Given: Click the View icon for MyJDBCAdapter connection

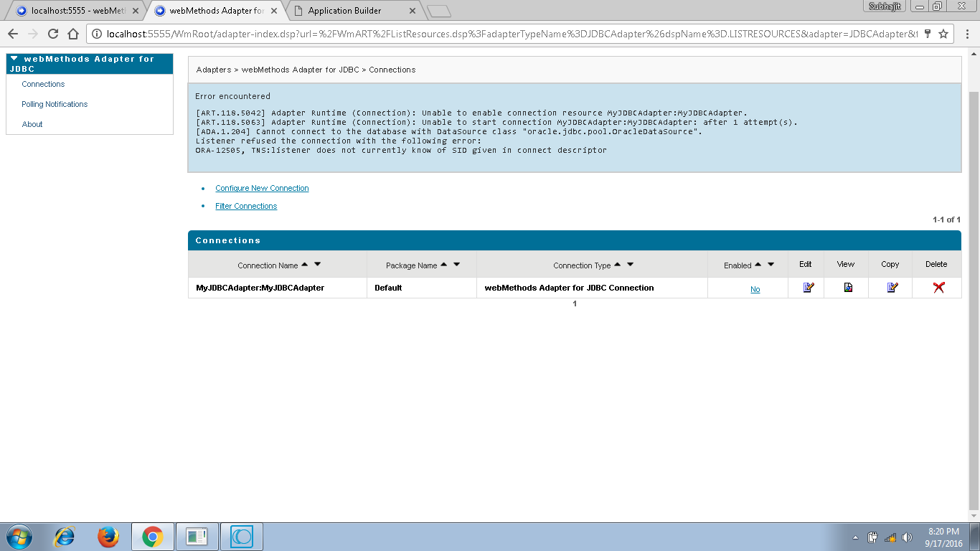Looking at the screenshot, I should [x=848, y=288].
